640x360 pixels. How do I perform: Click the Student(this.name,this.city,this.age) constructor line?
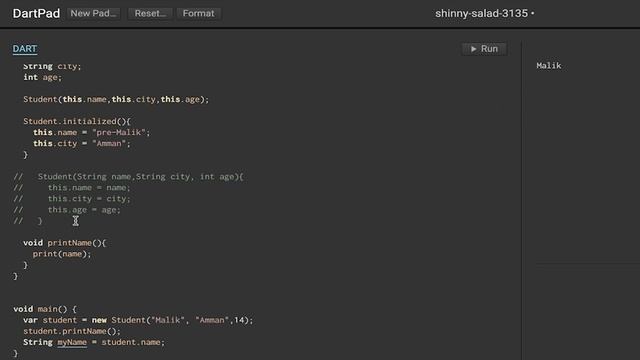116,99
